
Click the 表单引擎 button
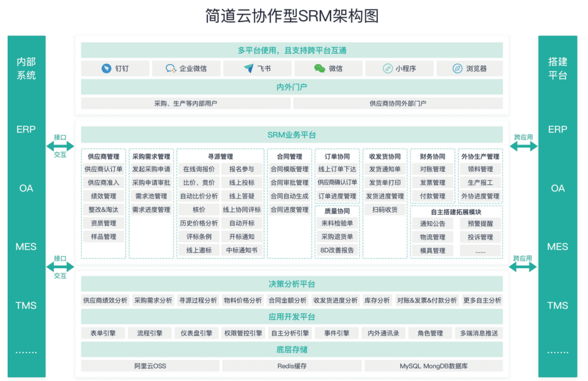(x=103, y=332)
